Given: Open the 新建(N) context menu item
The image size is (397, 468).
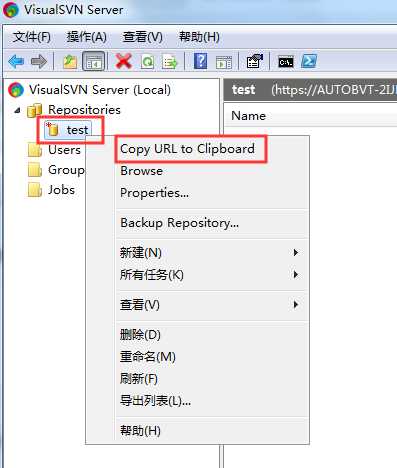Looking at the screenshot, I should [x=212, y=253].
